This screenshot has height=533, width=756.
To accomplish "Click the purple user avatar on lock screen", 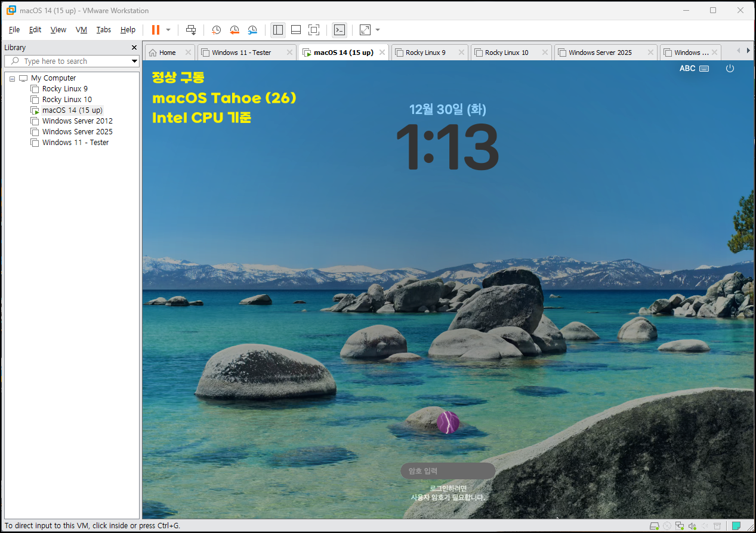I will (448, 422).
